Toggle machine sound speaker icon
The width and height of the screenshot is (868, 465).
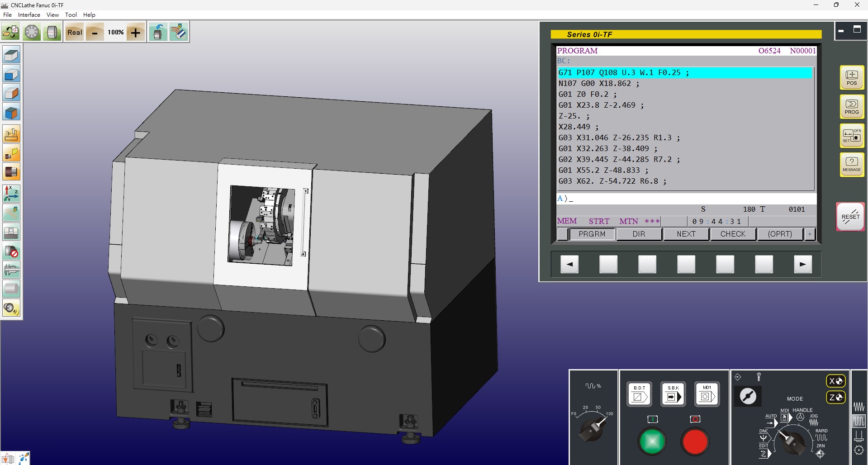pos(11,308)
